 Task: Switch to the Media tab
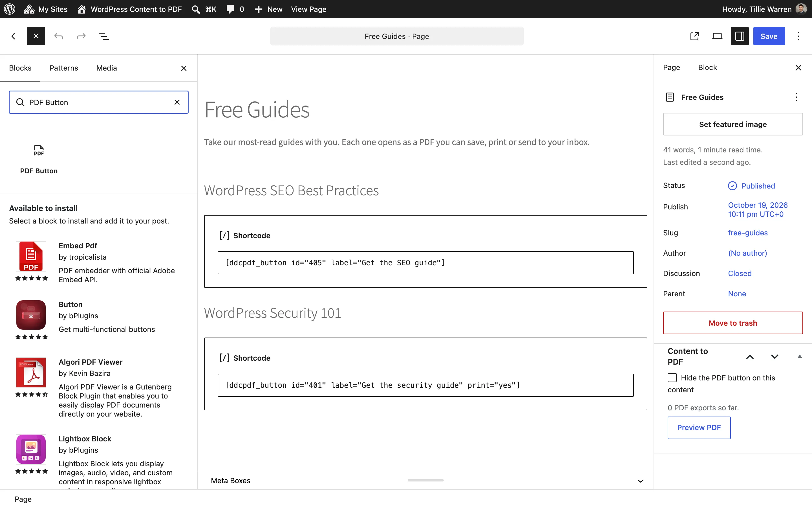pyautogui.click(x=106, y=68)
